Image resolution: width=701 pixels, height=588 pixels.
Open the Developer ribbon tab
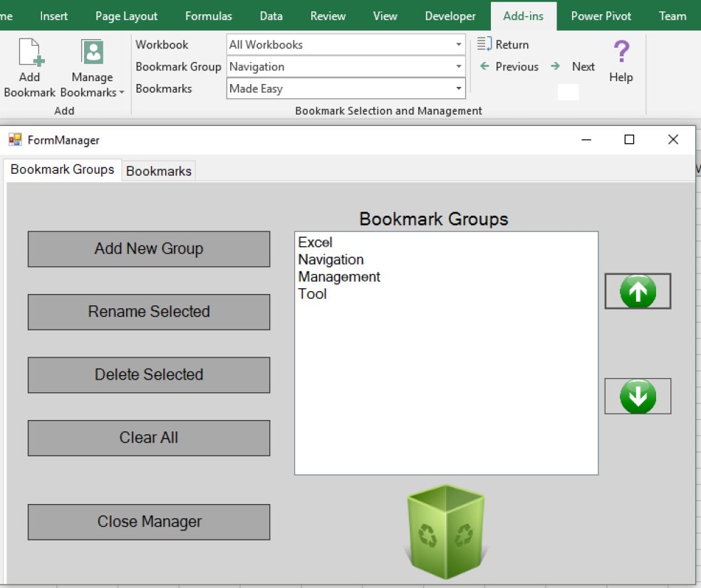click(x=450, y=16)
